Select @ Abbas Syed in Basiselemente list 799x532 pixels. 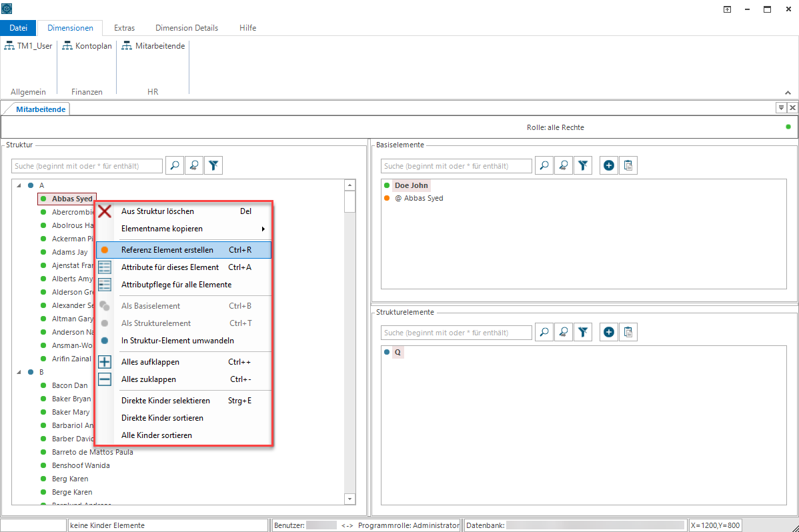pos(419,198)
